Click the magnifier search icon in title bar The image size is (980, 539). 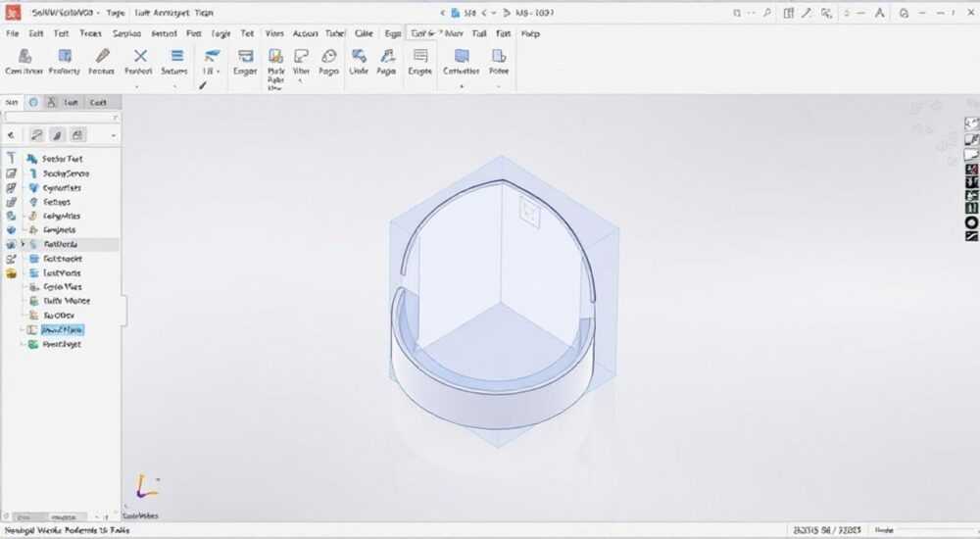click(x=767, y=13)
